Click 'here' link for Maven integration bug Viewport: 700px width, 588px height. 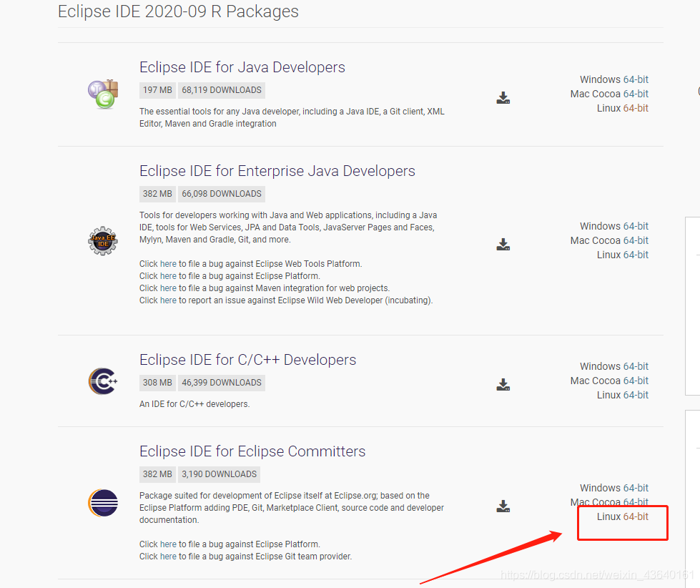point(168,288)
